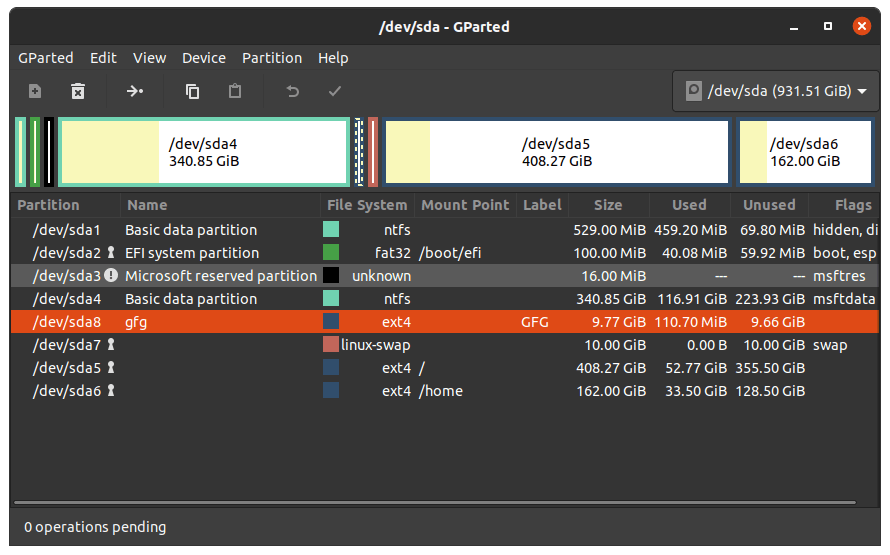The height and width of the screenshot is (555, 890).
Task: Click the key lock icon beside /dev/sda2
Action: [x=111, y=252]
